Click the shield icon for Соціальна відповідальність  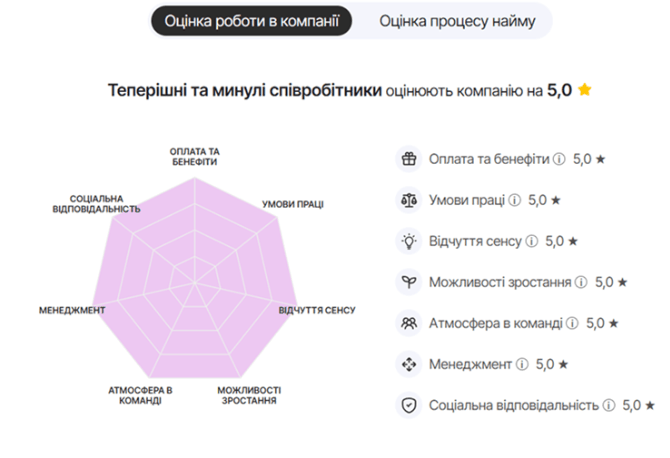(x=409, y=405)
